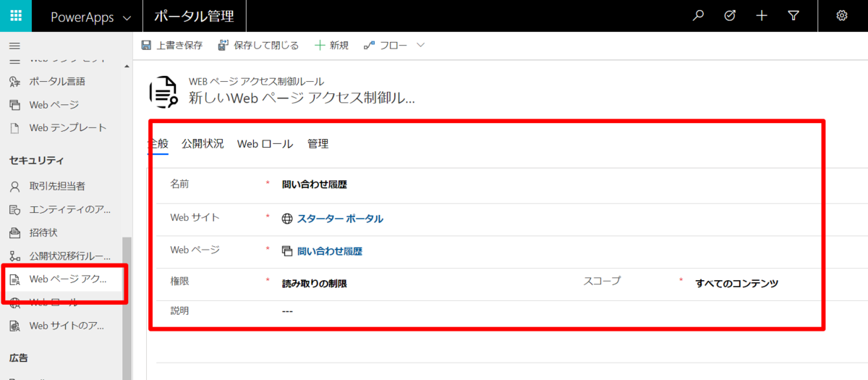Screen dimensions: 868x380
Task: Click the ポータル言語 icon
Action: (14, 81)
